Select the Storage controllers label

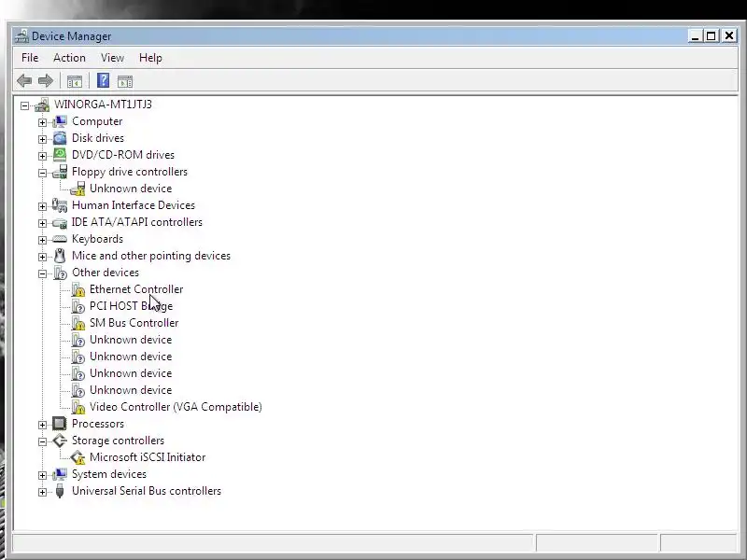[x=118, y=441]
